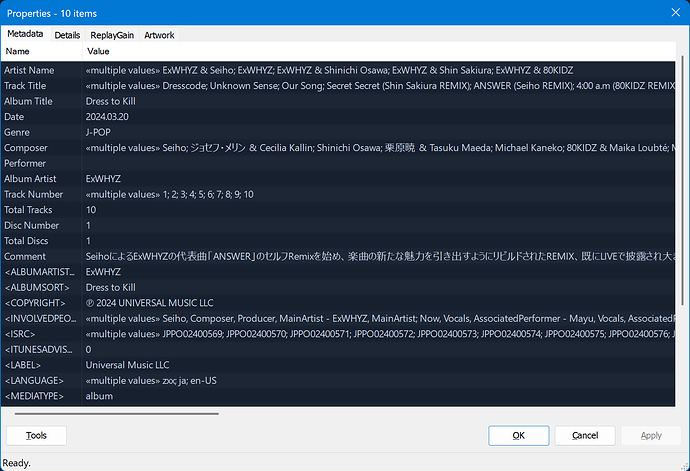Select the <COPYRIGHT> field name
The image size is (690, 471).
tap(35, 303)
